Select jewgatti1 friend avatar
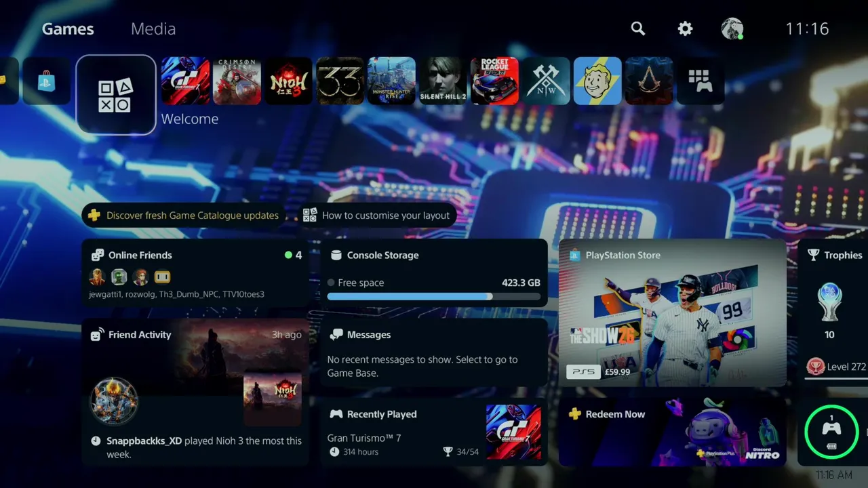This screenshot has height=488, width=868. coord(98,277)
